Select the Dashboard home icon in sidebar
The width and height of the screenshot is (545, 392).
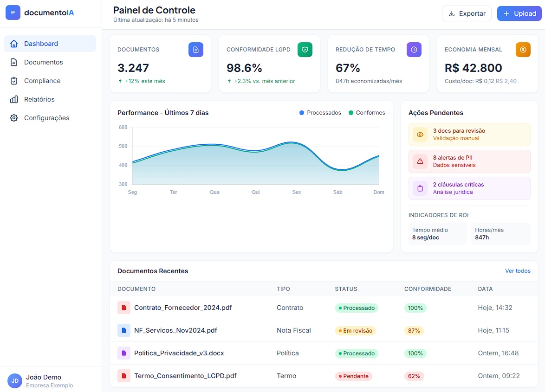[x=14, y=43]
